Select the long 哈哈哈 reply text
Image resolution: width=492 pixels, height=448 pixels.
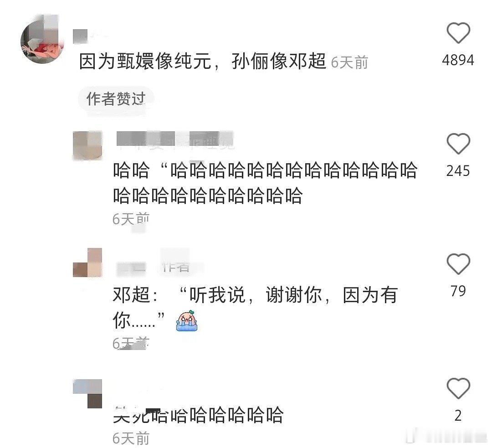coord(265,183)
